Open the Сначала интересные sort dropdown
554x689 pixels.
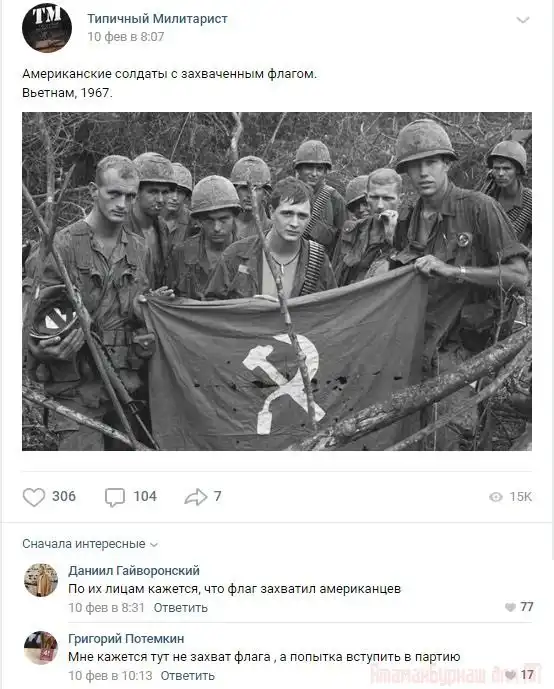[x=90, y=544]
